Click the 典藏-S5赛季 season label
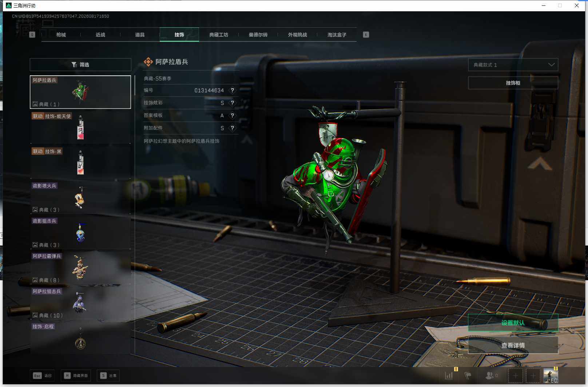This screenshot has height=387, width=588. point(158,79)
